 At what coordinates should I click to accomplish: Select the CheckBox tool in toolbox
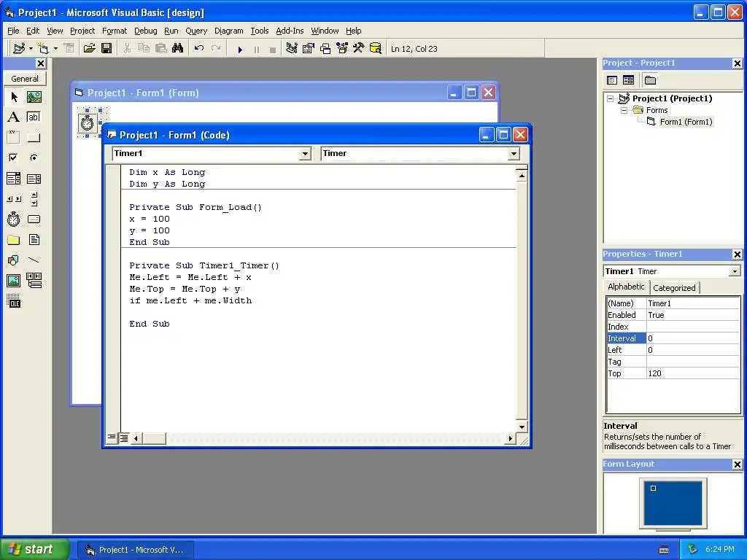point(14,157)
